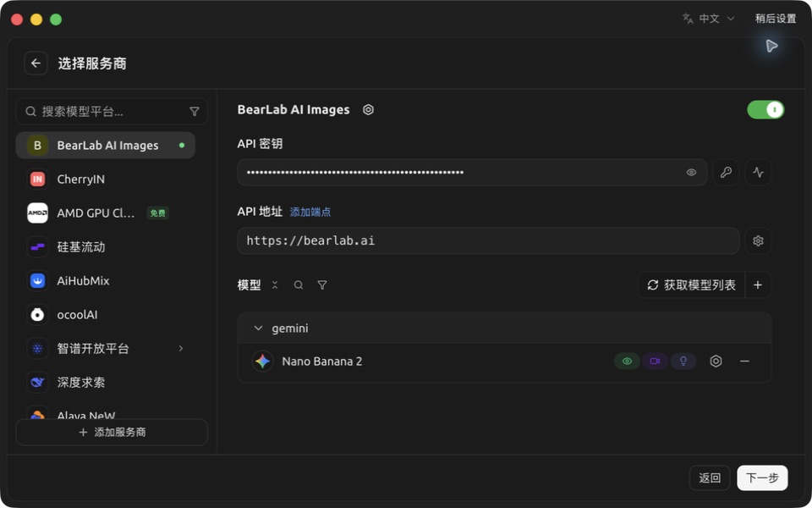Click the translate icon beside 中文

coord(688,19)
